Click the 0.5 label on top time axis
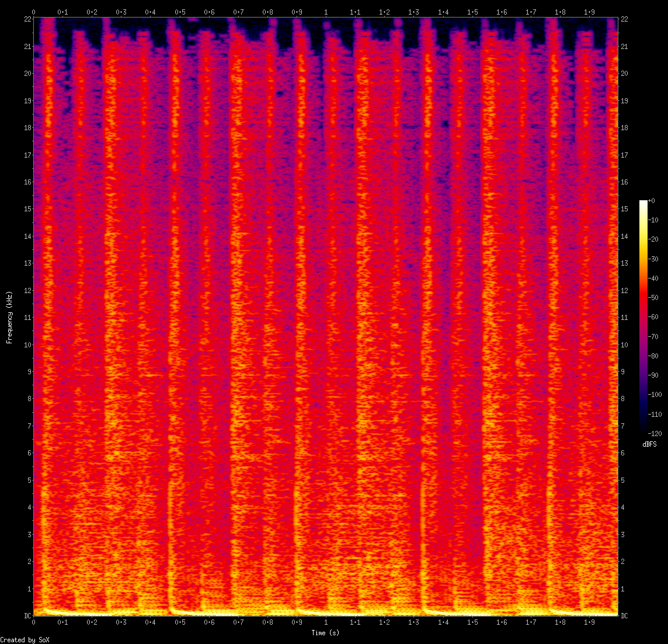 pyautogui.click(x=180, y=12)
